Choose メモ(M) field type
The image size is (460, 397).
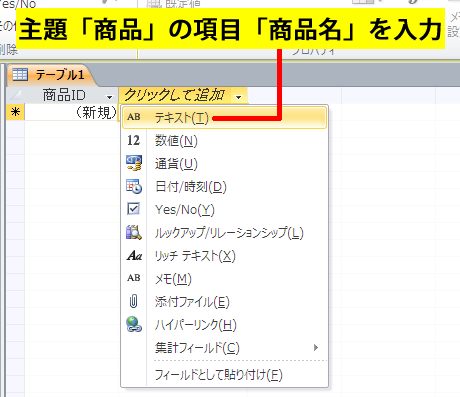[224, 279]
